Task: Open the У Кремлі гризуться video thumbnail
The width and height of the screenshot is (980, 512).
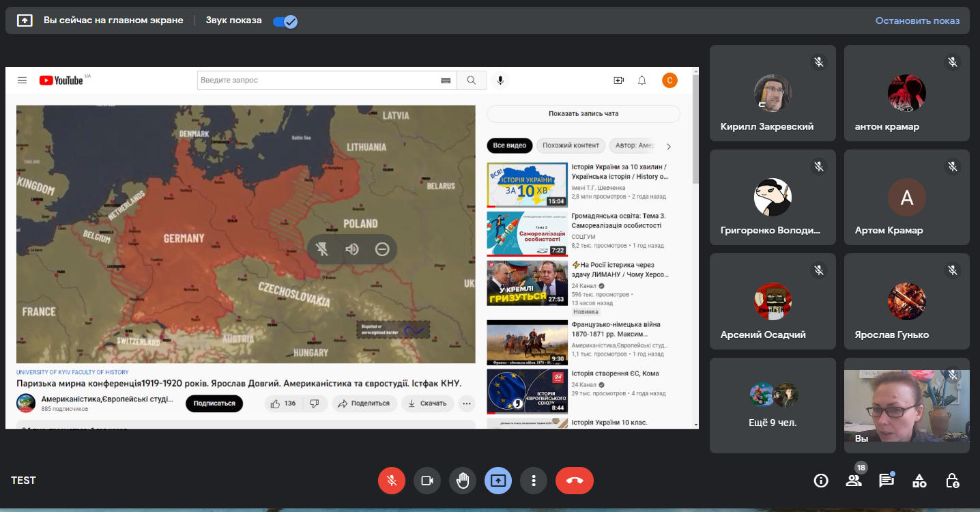Action: click(x=527, y=283)
